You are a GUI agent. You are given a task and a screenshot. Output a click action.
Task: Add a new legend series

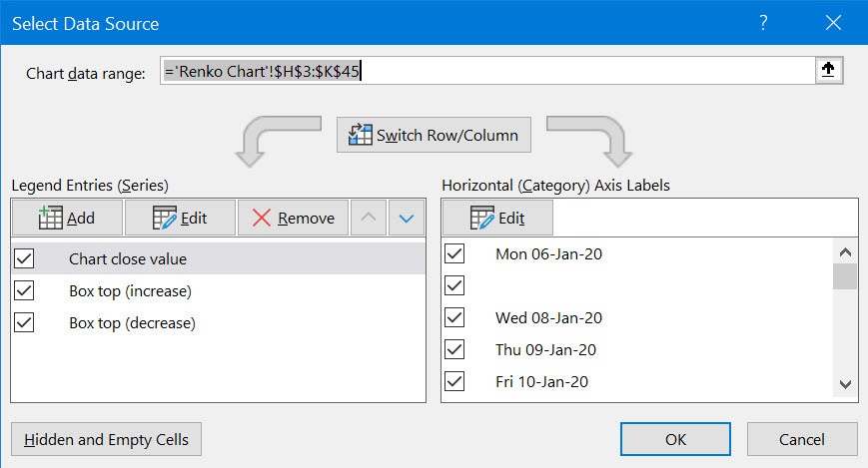pos(67,218)
